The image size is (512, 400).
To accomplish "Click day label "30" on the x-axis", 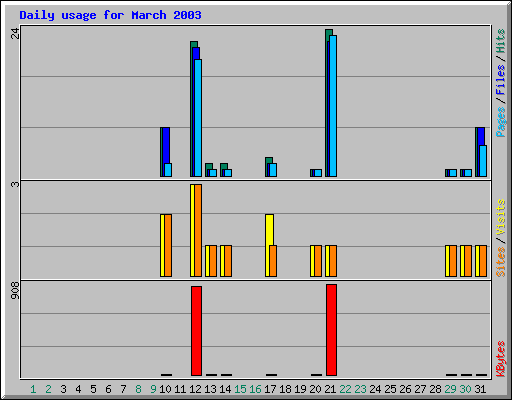I will pyautogui.click(x=465, y=389).
